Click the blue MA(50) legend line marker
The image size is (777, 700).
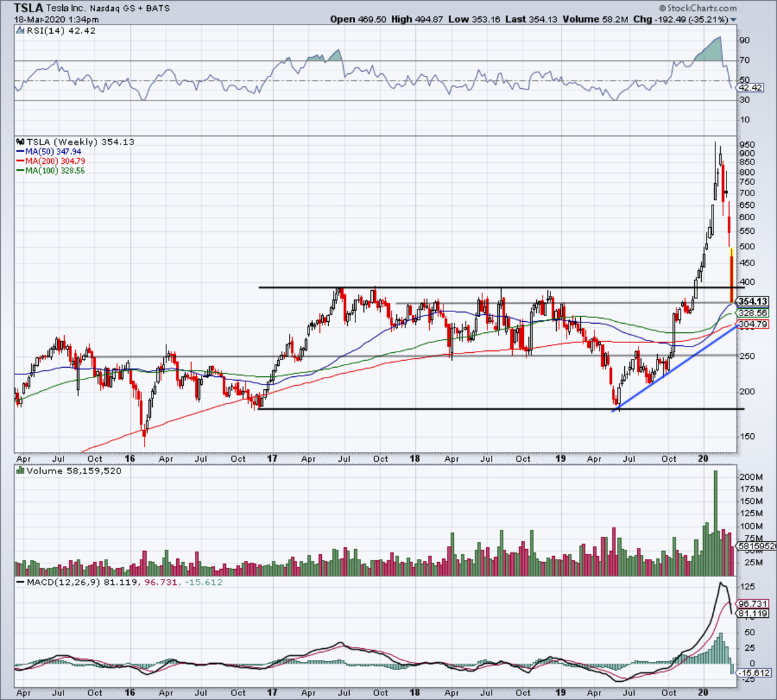pyautogui.click(x=20, y=152)
